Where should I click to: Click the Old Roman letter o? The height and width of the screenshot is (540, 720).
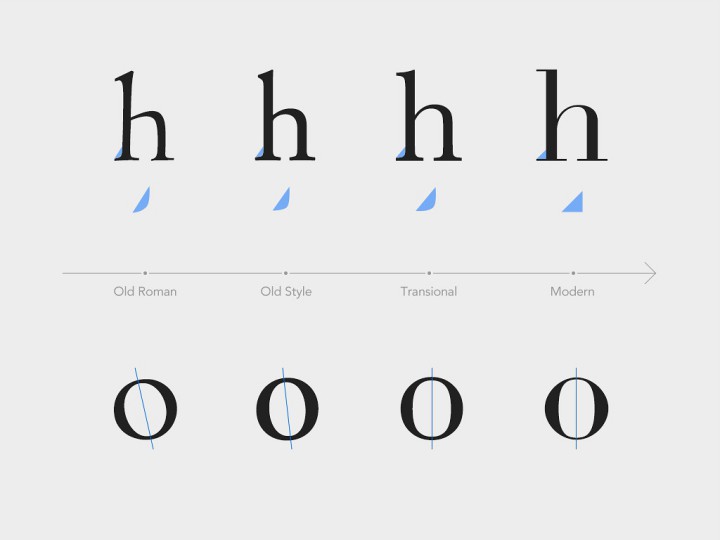point(145,409)
